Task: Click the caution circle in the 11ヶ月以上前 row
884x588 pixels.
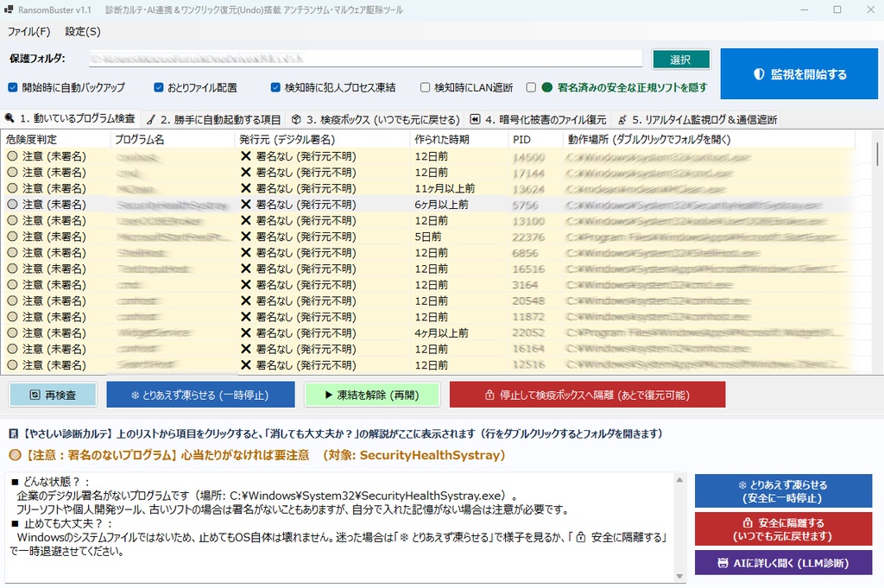Action: tap(12, 188)
